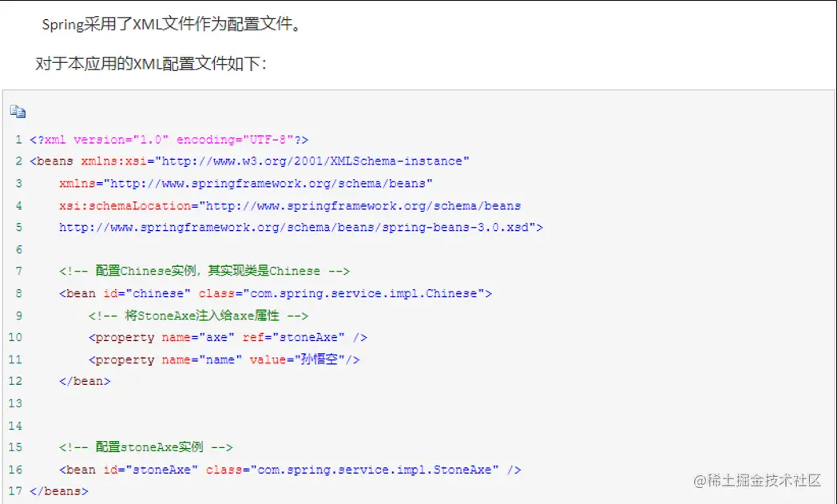Click the property name="axe" line
The width and height of the screenshot is (837, 504).
(x=228, y=337)
